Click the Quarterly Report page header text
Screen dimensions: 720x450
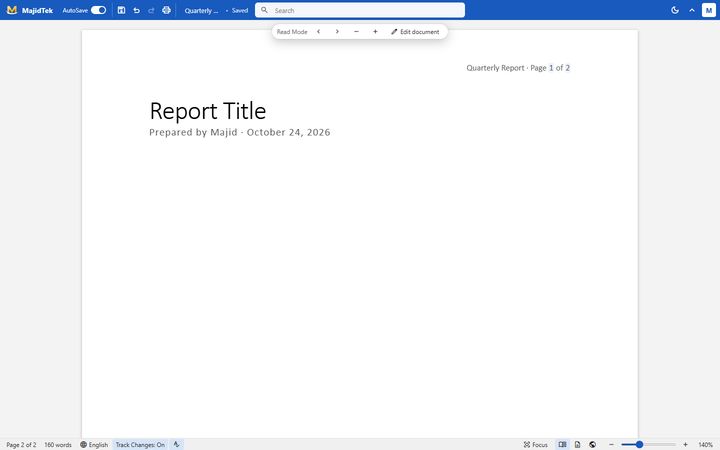click(x=518, y=68)
